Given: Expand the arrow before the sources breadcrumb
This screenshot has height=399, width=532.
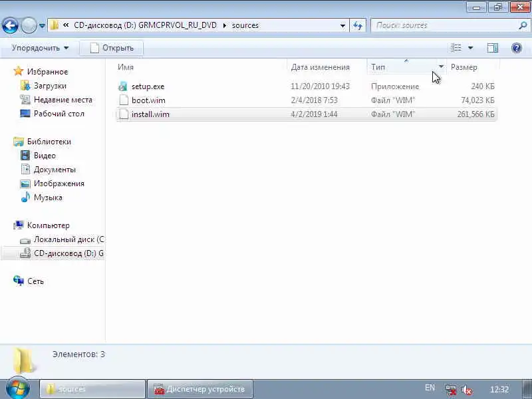Looking at the screenshot, I should [224, 25].
